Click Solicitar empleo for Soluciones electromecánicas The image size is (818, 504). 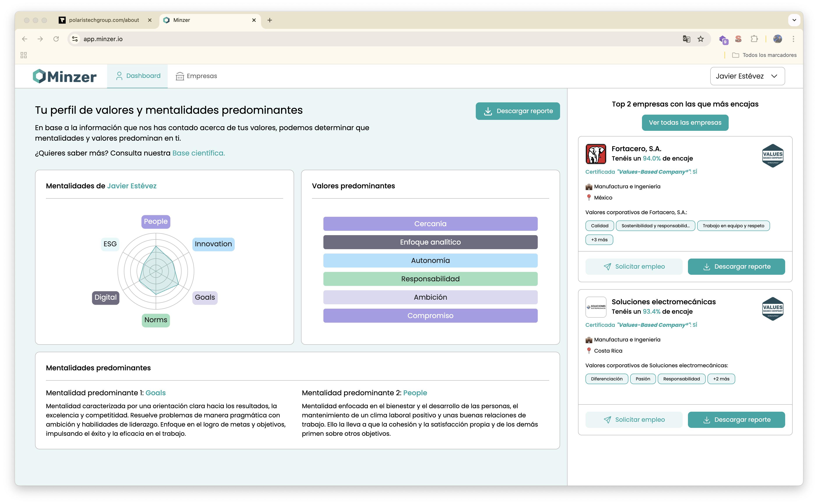coord(634,420)
